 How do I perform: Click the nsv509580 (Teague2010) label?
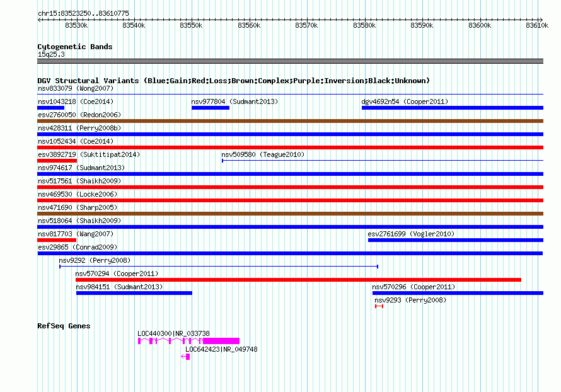click(x=263, y=154)
